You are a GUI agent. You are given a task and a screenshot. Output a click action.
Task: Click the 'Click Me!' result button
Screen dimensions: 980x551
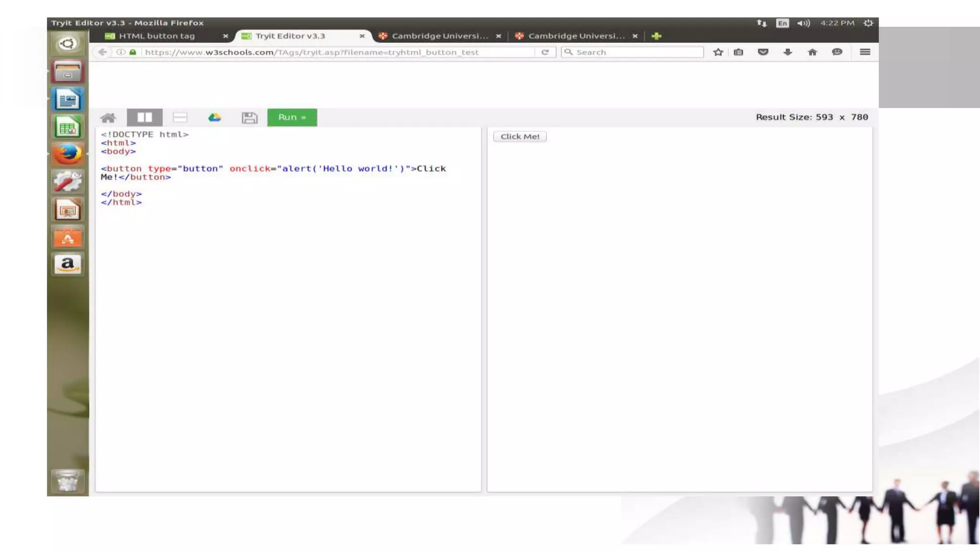click(520, 137)
